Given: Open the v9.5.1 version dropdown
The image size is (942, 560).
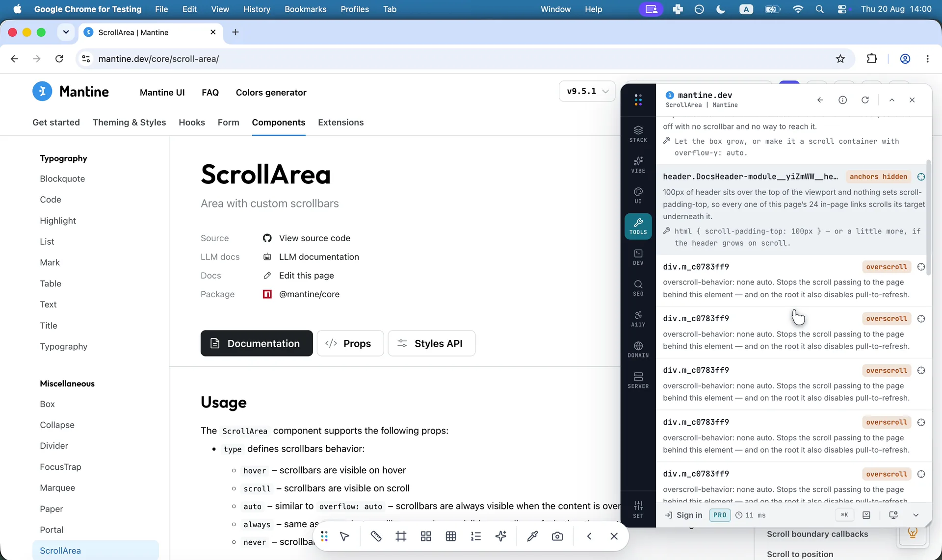Looking at the screenshot, I should (x=587, y=91).
